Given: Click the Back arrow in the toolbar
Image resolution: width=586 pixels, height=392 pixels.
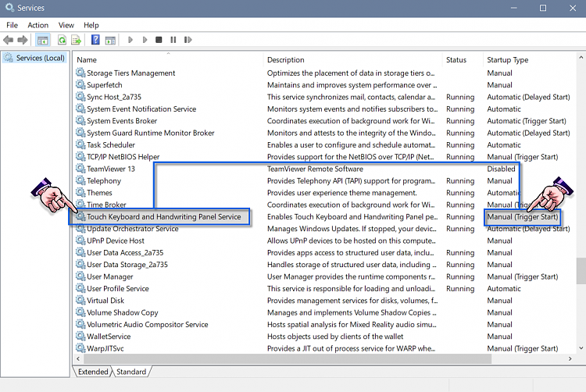Looking at the screenshot, I should pos(9,40).
